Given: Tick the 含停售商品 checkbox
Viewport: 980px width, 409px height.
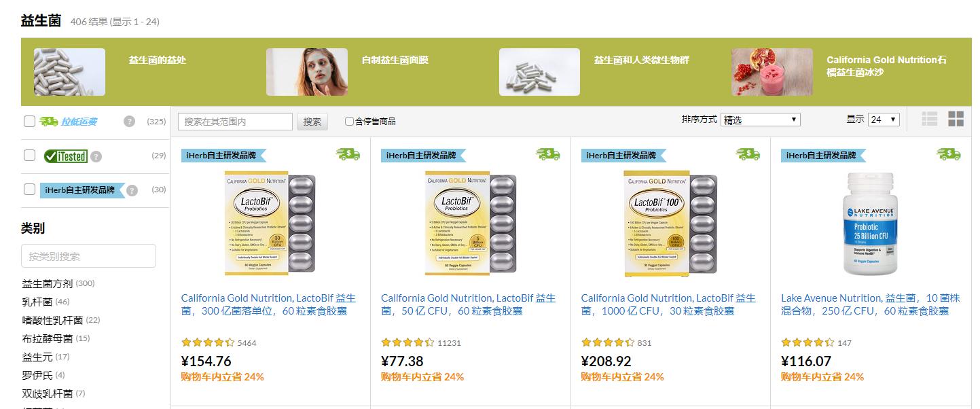Looking at the screenshot, I should (x=349, y=122).
